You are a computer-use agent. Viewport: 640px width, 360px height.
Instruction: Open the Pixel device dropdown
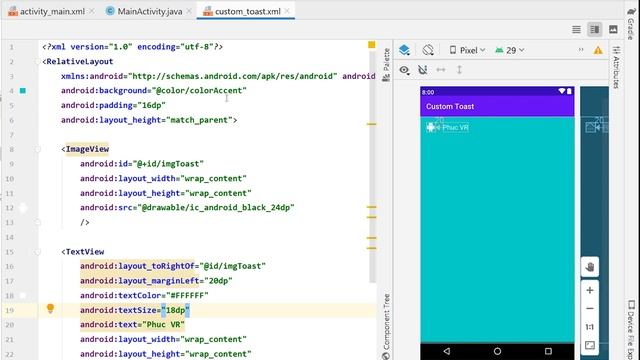point(467,50)
